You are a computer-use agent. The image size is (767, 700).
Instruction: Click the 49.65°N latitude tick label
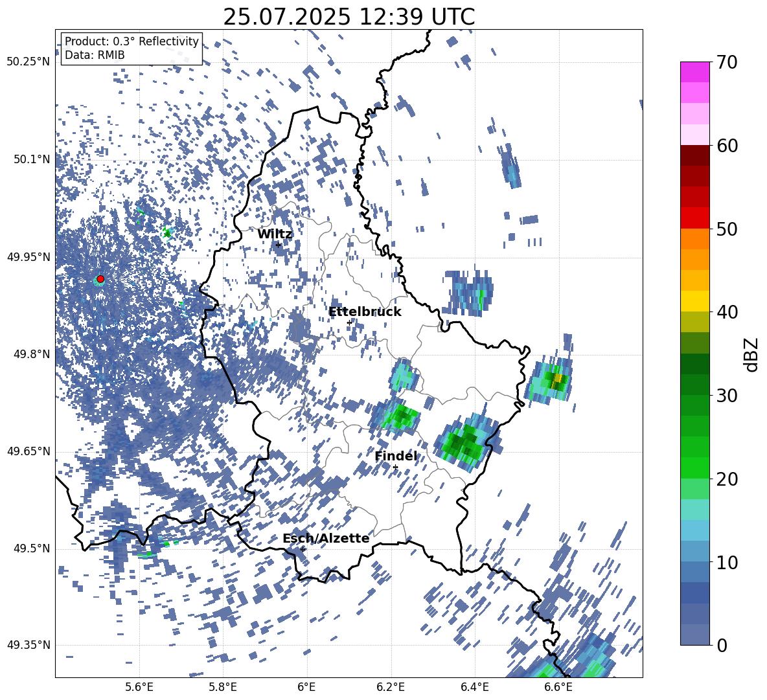[29, 451]
